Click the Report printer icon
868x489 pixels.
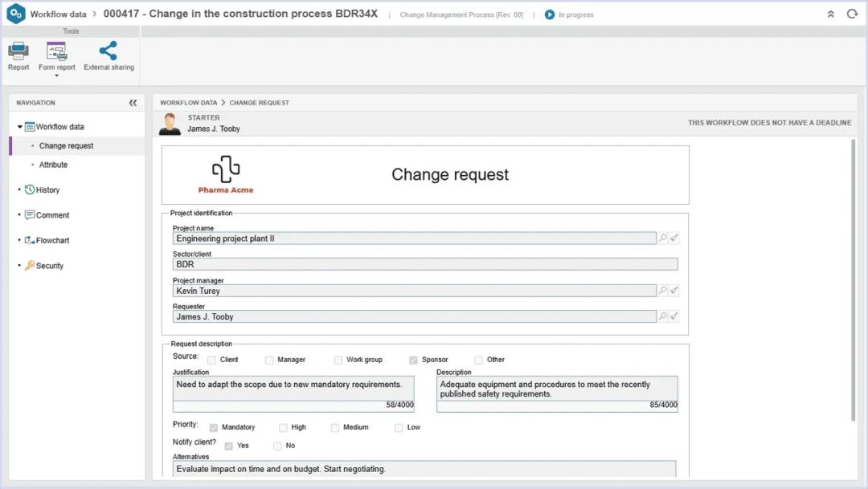[x=18, y=52]
